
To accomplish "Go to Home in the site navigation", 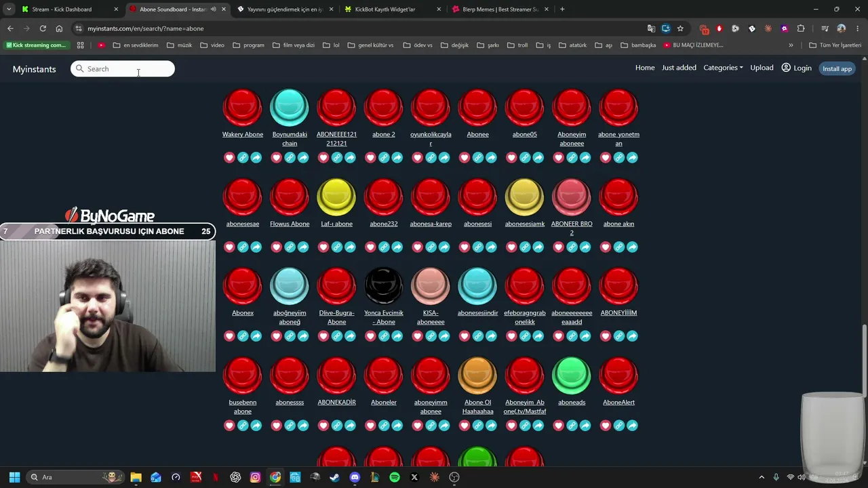I will pos(645,68).
